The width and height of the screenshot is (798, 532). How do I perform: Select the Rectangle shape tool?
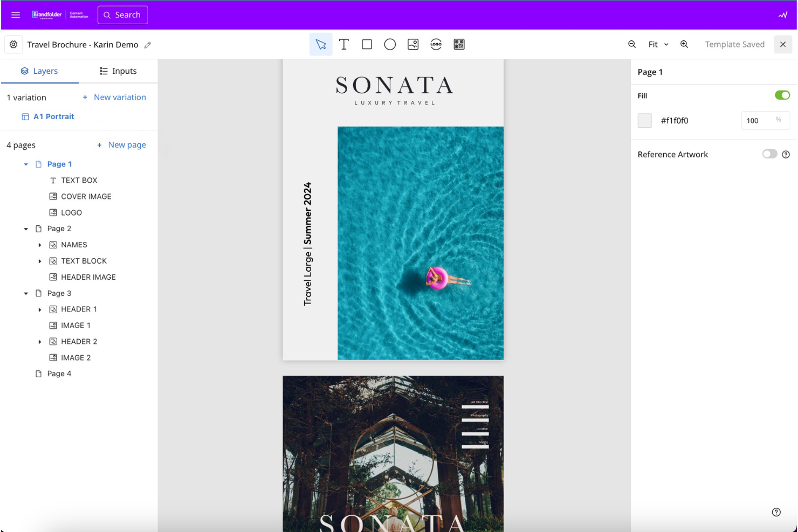click(367, 44)
